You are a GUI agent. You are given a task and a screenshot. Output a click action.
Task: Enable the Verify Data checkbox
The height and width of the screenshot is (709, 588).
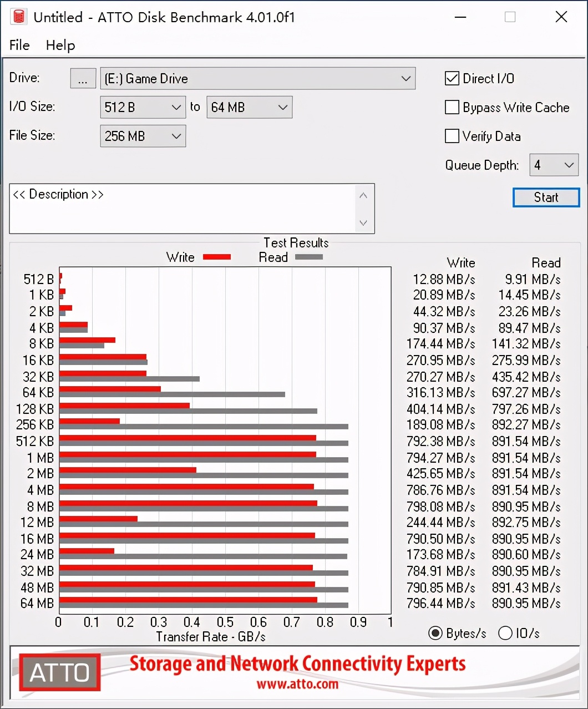[x=452, y=136]
